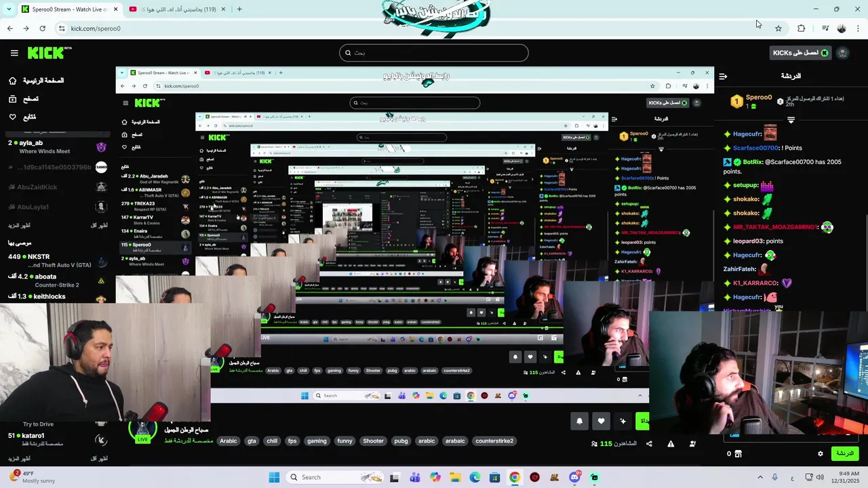868x488 pixels.
Task: Click green الدردشة send button
Action: click(x=845, y=453)
